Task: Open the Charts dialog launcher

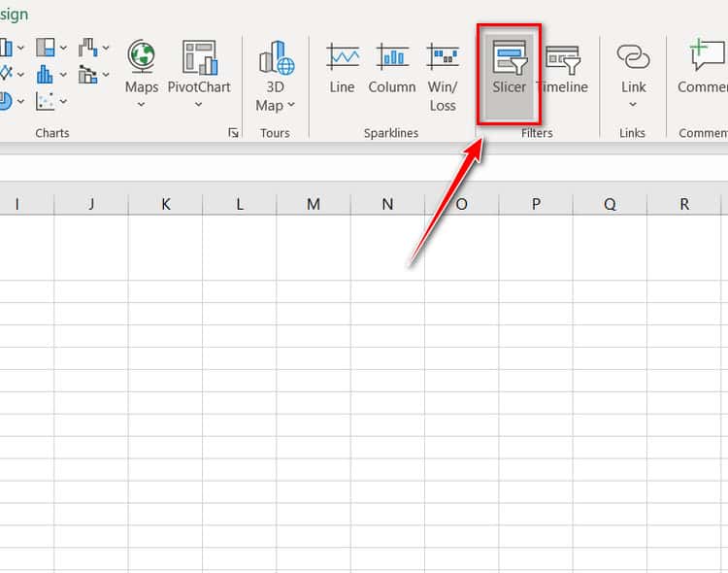Action: pyautogui.click(x=234, y=133)
